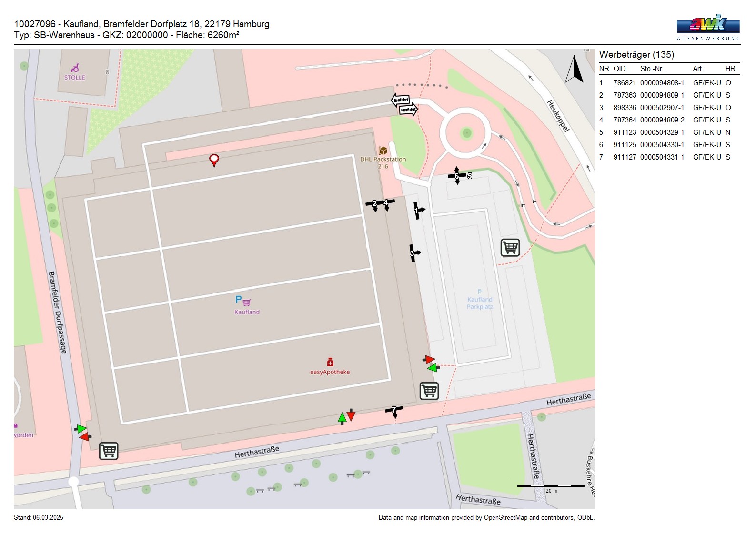Click the easyApotheke pharmacy icon
756x535 pixels.
[x=330, y=362]
